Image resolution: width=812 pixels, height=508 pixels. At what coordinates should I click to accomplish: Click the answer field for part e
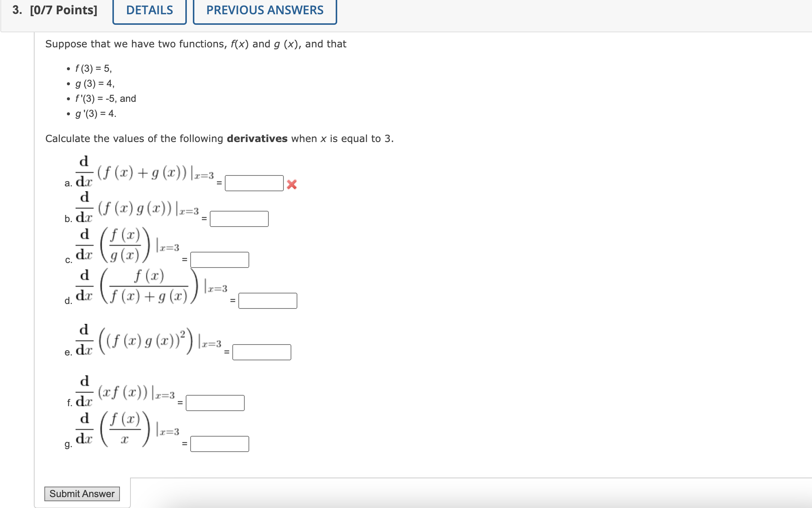pyautogui.click(x=262, y=352)
